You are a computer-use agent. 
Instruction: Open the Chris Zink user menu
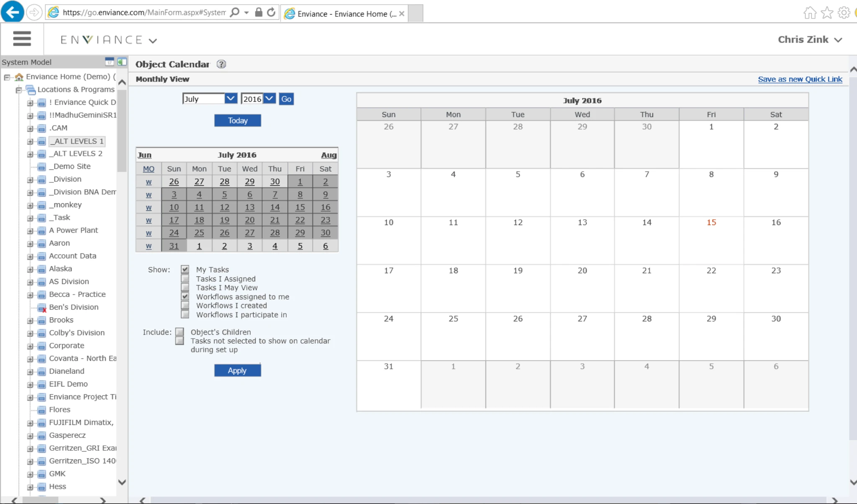click(x=810, y=39)
